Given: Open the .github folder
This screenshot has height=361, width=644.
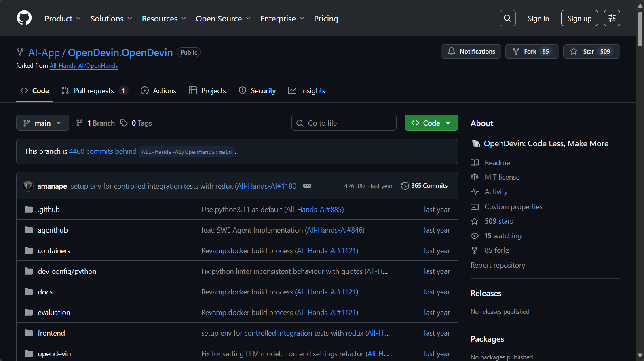Looking at the screenshot, I should tap(49, 210).
